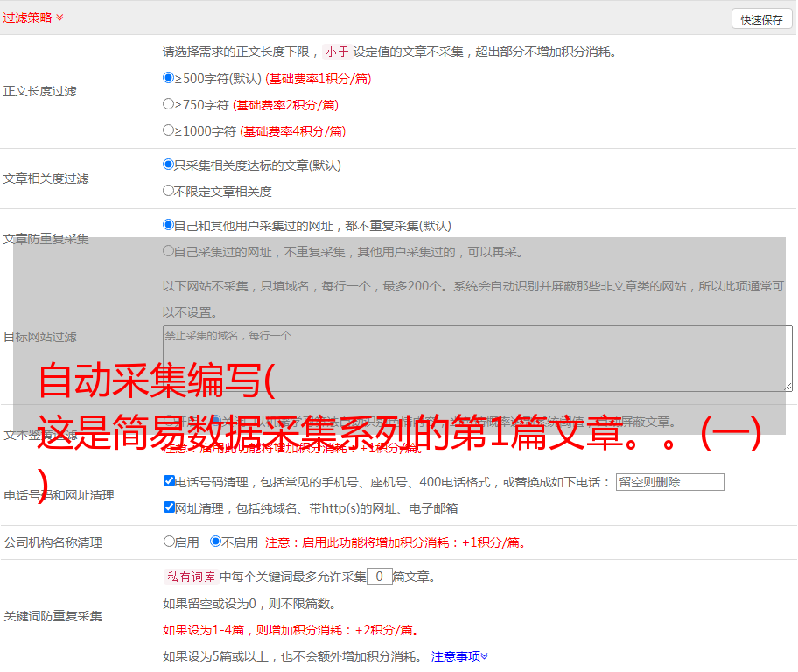The height and width of the screenshot is (672, 798).
Task: Click the 快速保存 button
Action: (761, 19)
